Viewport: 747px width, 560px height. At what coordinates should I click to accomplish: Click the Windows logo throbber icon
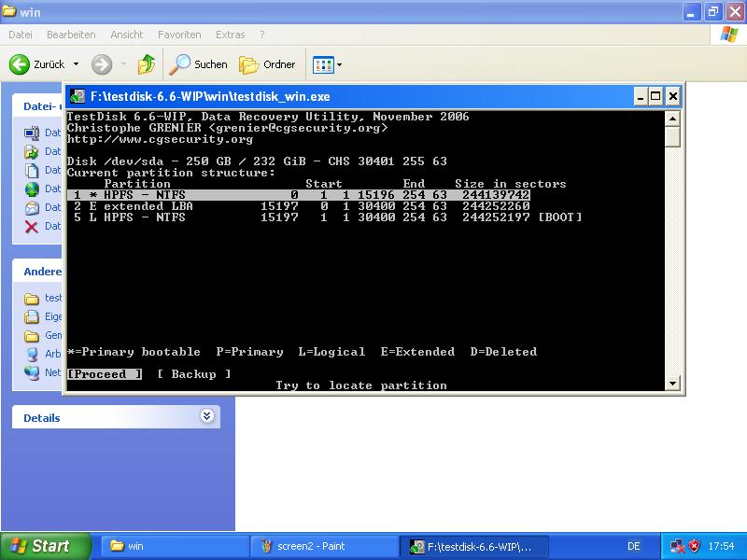(x=729, y=35)
